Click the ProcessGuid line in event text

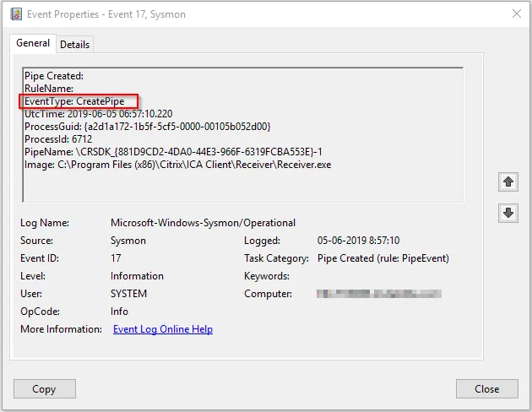pos(148,127)
